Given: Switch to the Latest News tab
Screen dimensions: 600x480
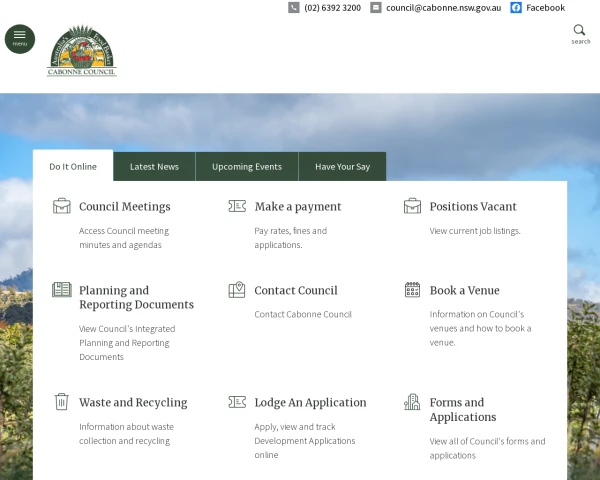Looking at the screenshot, I should [154, 166].
